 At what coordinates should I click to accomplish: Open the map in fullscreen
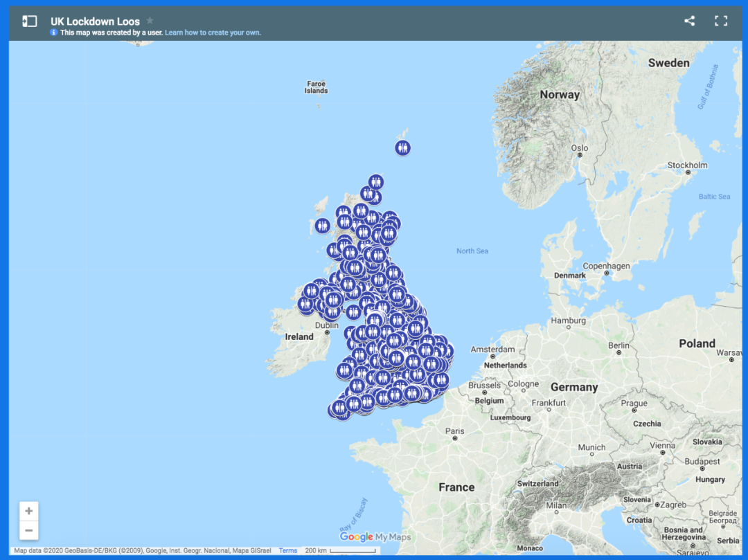[721, 21]
